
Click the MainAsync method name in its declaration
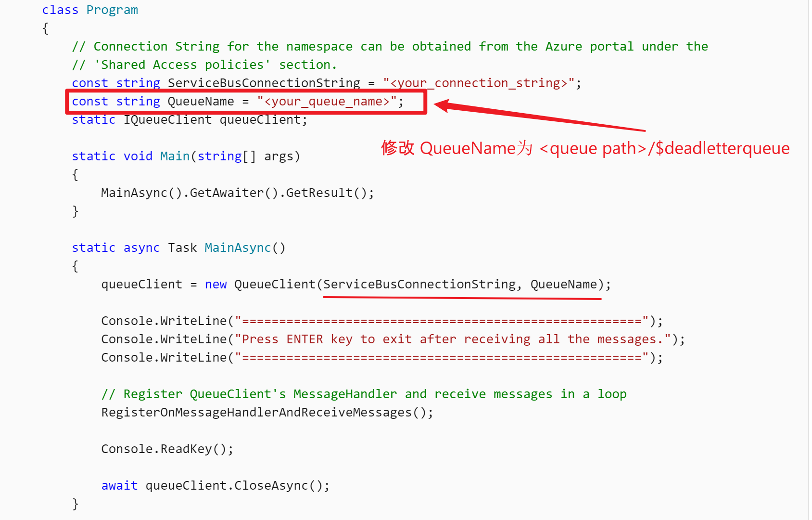pyautogui.click(x=238, y=248)
